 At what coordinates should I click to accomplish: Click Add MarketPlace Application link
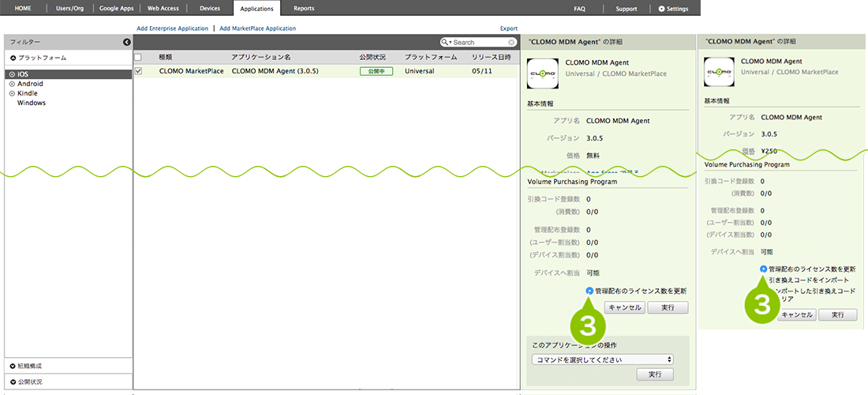(258, 28)
